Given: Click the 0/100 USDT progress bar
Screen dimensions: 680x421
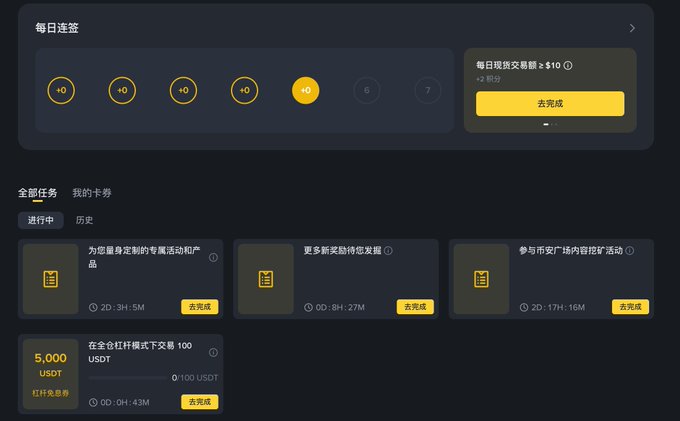Looking at the screenshot, I should click(127, 378).
